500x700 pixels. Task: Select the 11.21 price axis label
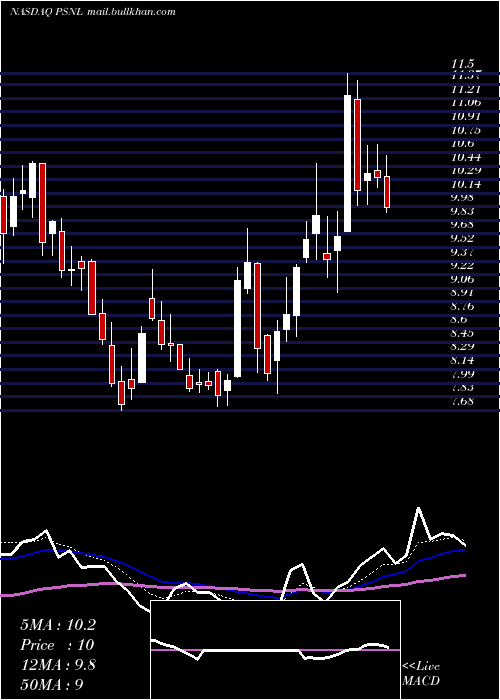tap(467, 89)
